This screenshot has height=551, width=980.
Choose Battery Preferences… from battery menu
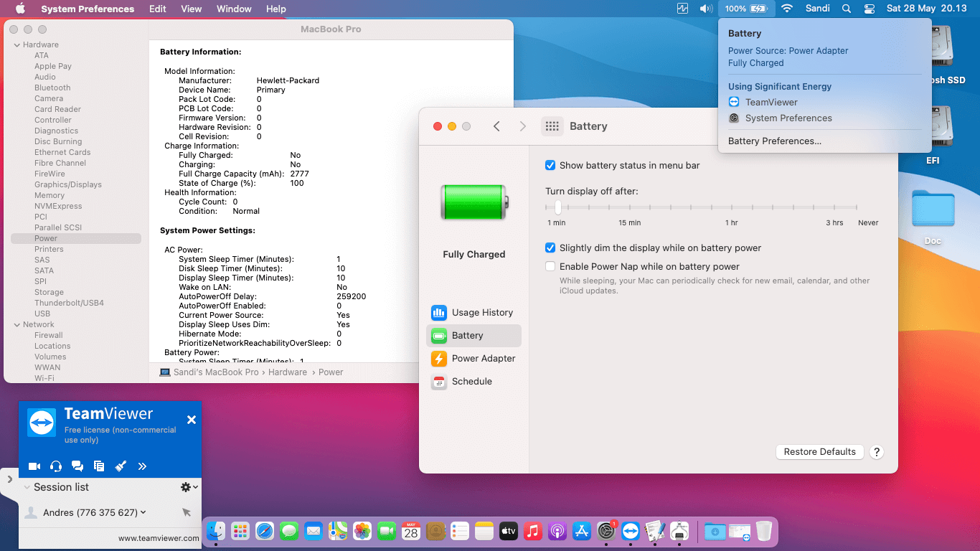click(x=774, y=141)
